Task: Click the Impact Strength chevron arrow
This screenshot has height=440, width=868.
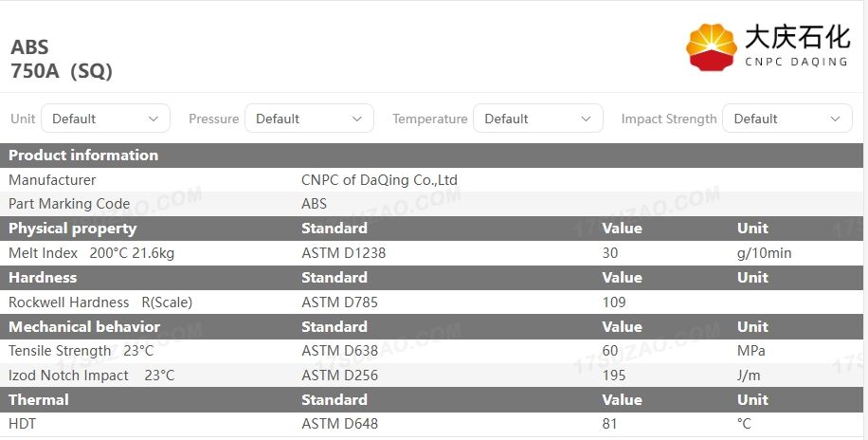Action: click(x=835, y=119)
